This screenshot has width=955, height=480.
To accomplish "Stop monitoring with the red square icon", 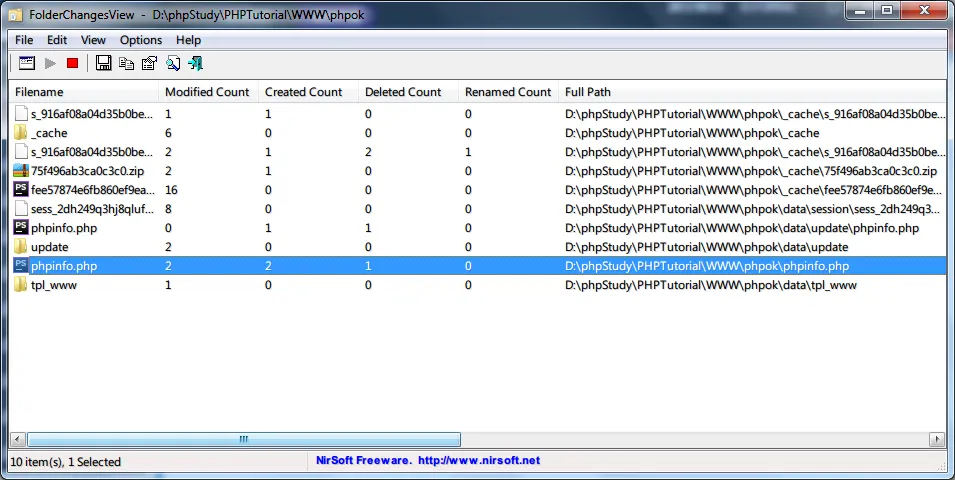I will (72, 64).
